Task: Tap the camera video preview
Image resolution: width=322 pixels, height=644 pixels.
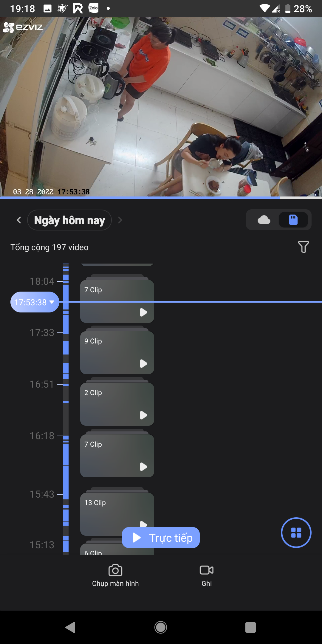Action: click(x=161, y=106)
